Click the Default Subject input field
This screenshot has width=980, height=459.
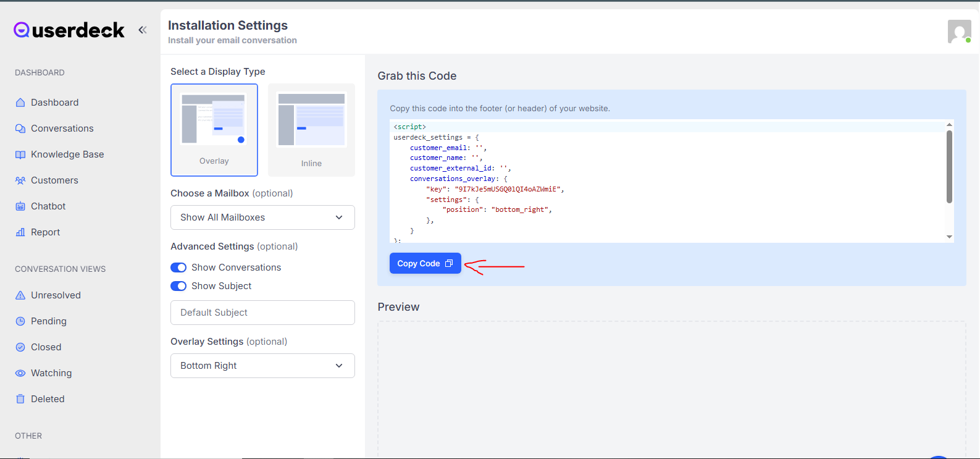262,313
